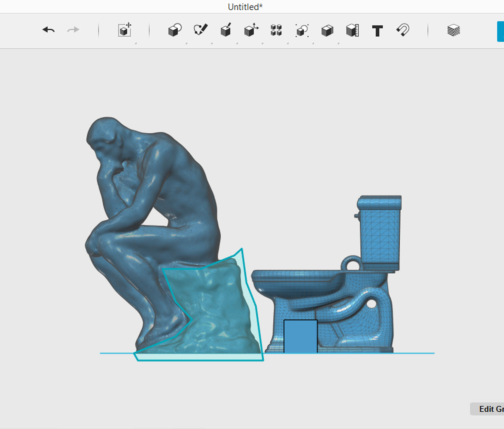Redo the undone action
The image size is (504, 429).
(x=73, y=30)
